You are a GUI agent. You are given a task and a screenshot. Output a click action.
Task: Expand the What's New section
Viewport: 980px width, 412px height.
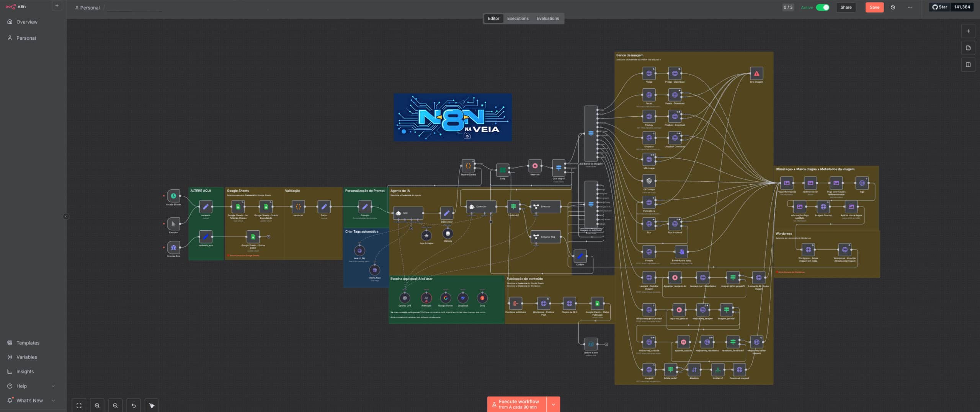pos(53,401)
